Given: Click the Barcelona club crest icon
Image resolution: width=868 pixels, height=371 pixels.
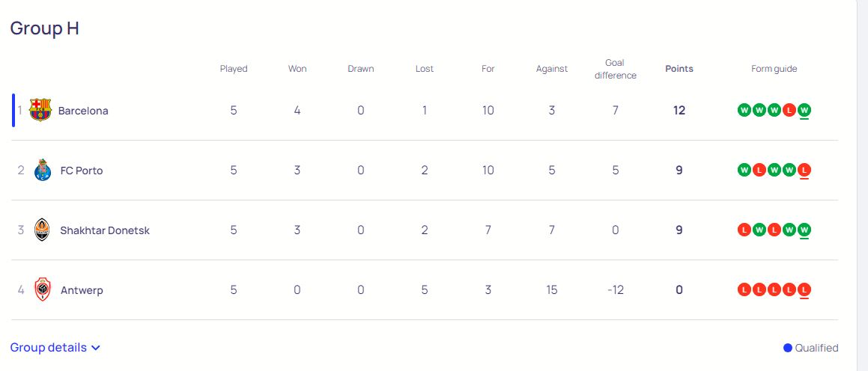Looking at the screenshot, I should coord(40,111).
